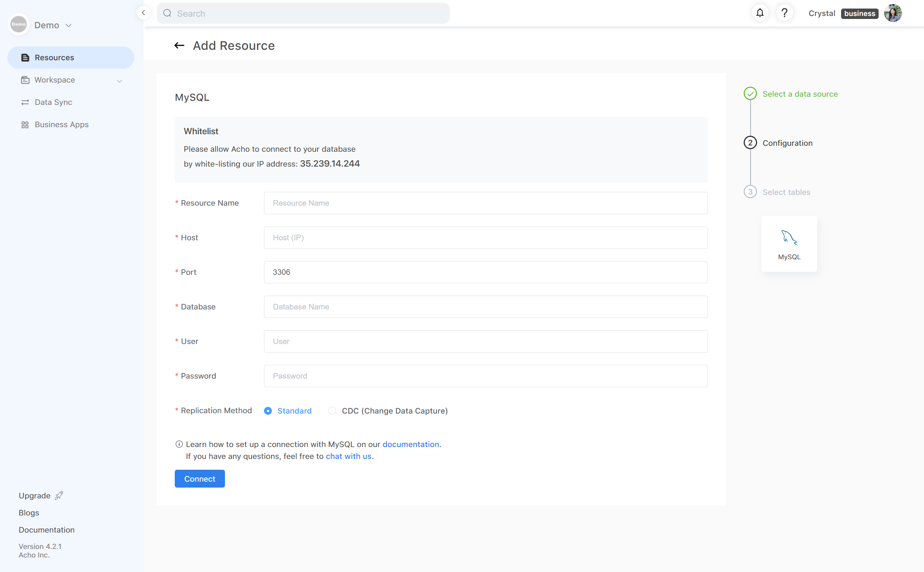Click the search magnifier in the search bar
This screenshot has width=924, height=572.
click(x=167, y=13)
